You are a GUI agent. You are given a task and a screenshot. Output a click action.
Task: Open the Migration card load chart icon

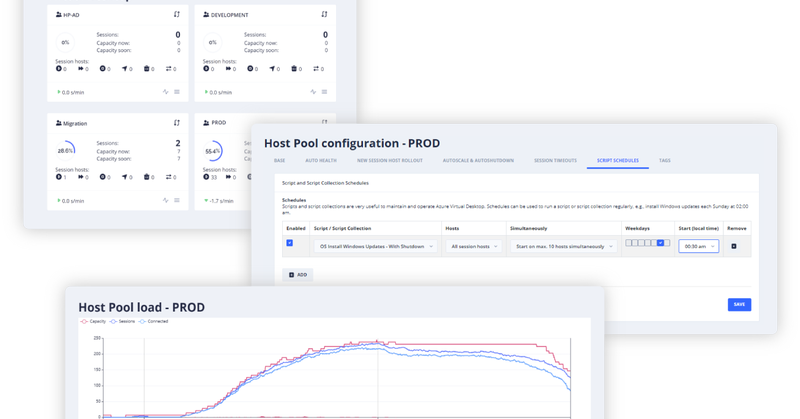[165, 200]
